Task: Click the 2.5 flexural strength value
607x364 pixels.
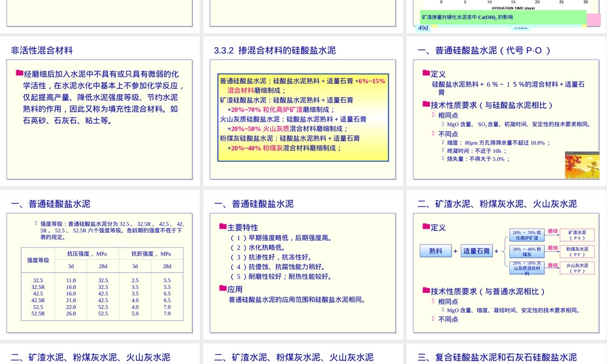Action: tap(135, 280)
